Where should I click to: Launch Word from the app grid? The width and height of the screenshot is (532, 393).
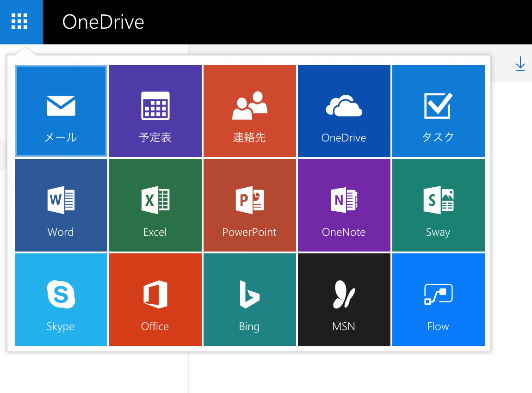(x=61, y=205)
